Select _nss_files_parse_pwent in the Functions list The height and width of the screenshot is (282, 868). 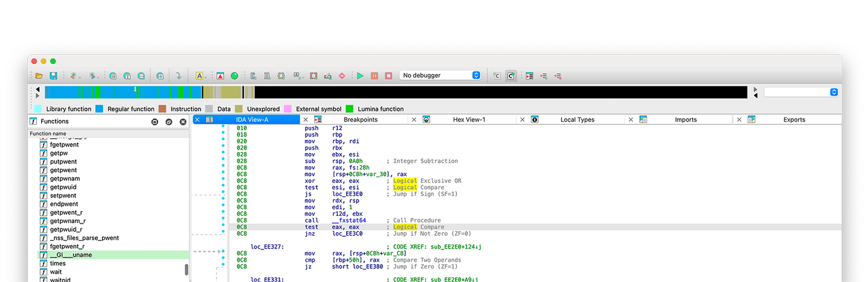(84, 238)
